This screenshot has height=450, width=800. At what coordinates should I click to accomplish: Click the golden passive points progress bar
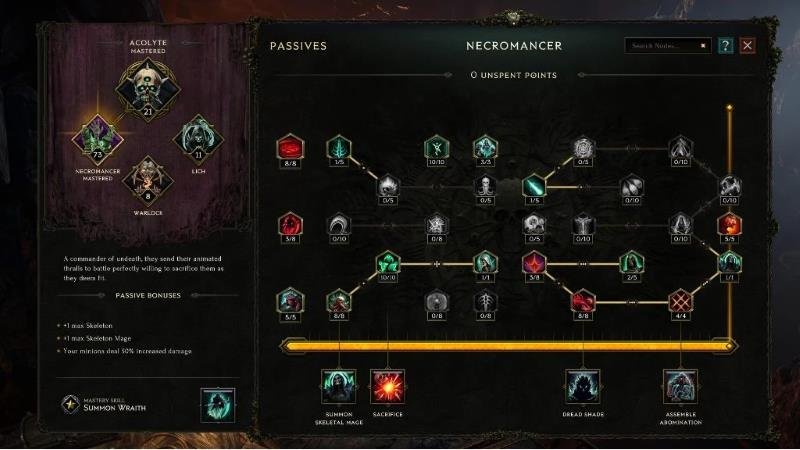[x=509, y=346]
